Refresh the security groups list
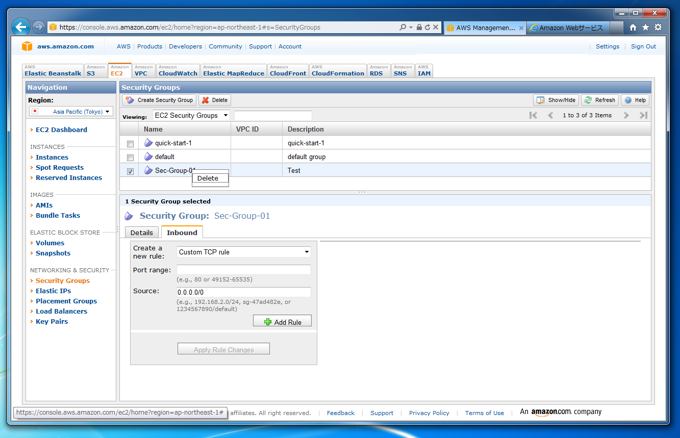680x438 pixels. click(600, 100)
